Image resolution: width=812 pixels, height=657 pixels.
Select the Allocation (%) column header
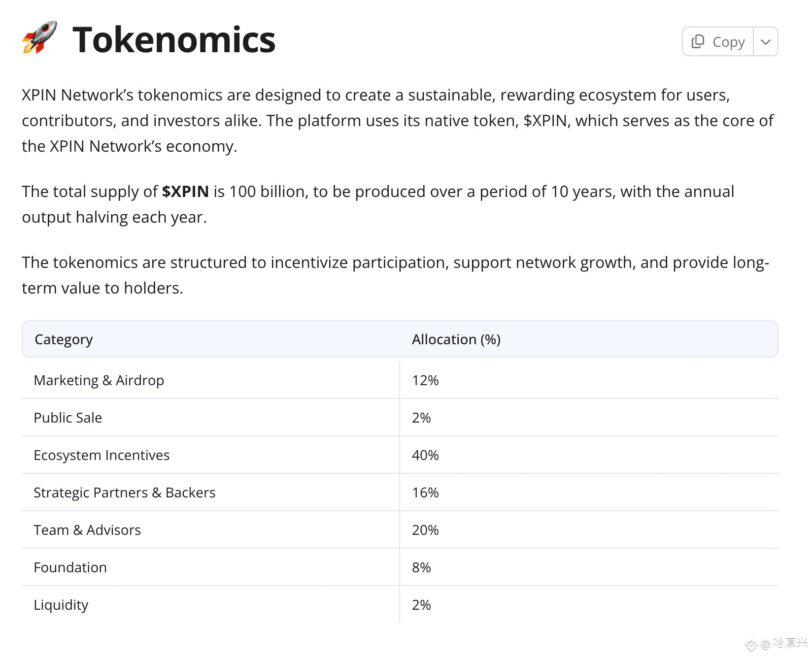(456, 339)
